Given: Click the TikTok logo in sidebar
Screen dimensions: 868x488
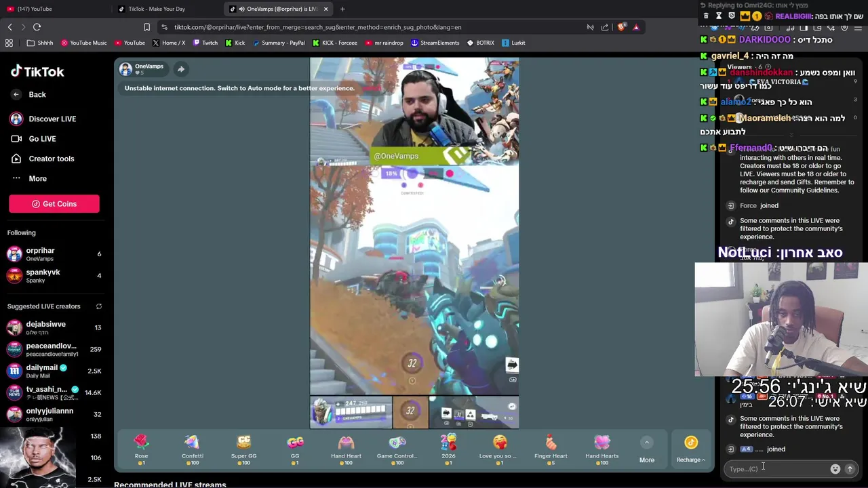Looking at the screenshot, I should 37,71.
